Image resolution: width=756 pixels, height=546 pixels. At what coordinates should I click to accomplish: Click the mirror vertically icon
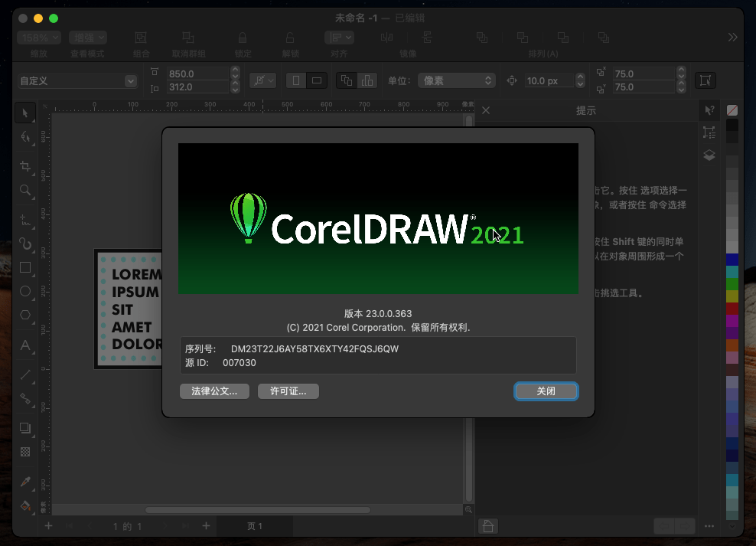tap(427, 38)
